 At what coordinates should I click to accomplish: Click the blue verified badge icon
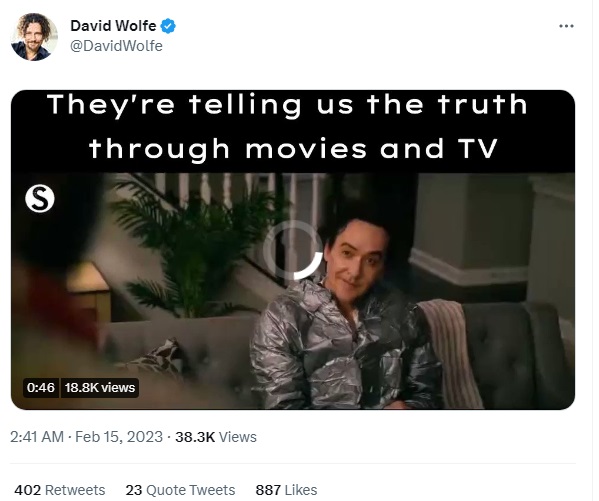[168, 26]
